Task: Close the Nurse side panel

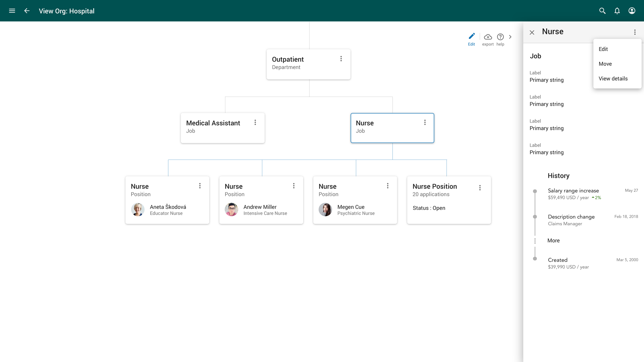Action: [x=532, y=32]
